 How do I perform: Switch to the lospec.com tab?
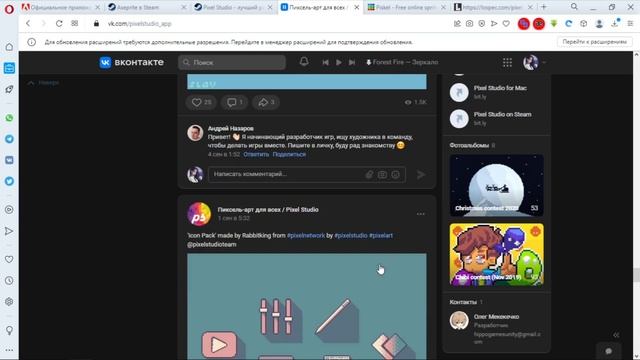click(x=493, y=7)
